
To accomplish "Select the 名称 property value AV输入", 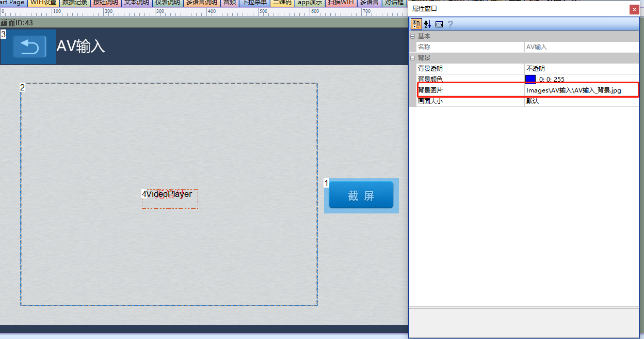I will tap(582, 47).
